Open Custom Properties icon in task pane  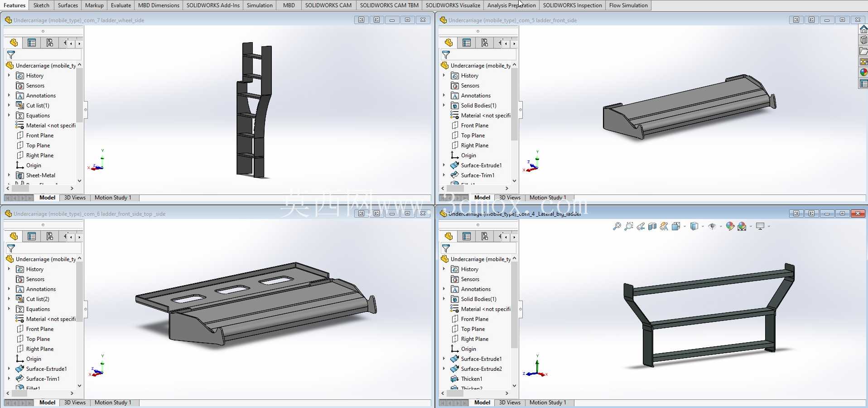(x=863, y=83)
